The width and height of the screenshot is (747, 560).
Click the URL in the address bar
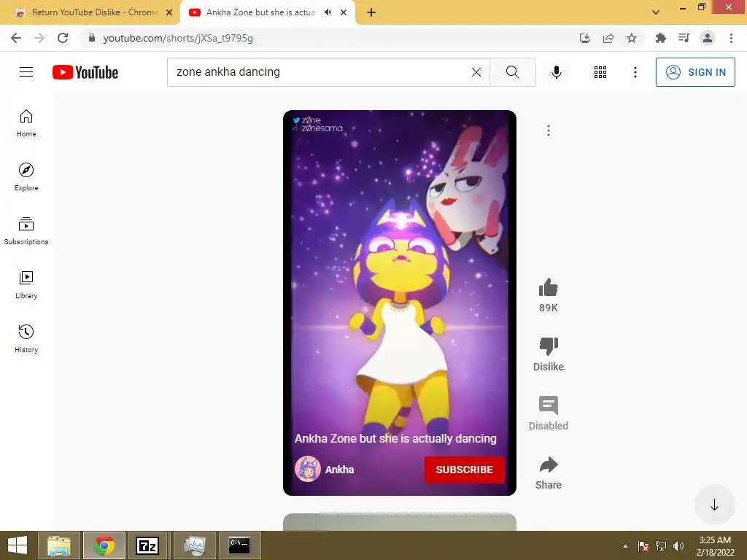178,38
